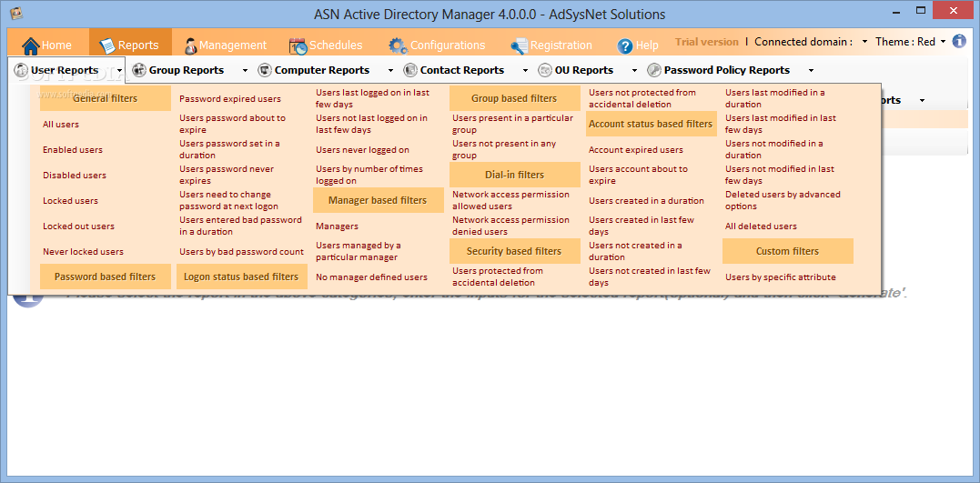This screenshot has width=980, height=483.
Task: Expand the User Reports dropdown arrow
Action: 119,71
